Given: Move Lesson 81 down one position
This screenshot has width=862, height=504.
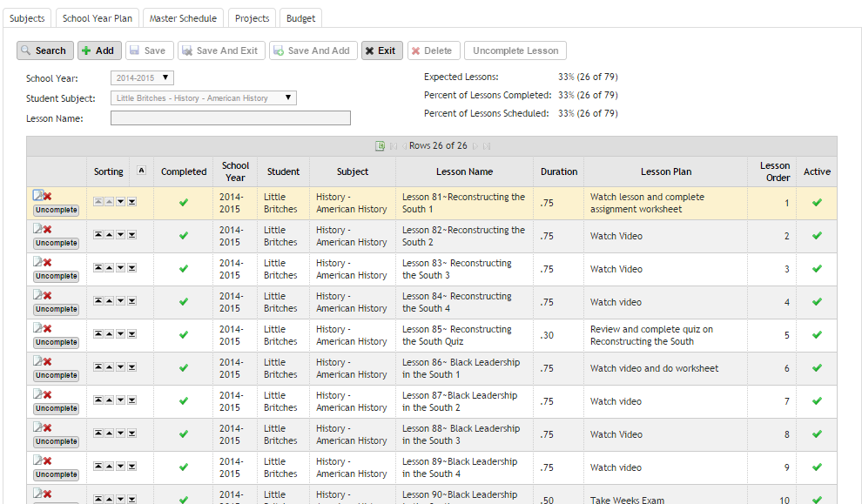Looking at the screenshot, I should pos(120,202).
